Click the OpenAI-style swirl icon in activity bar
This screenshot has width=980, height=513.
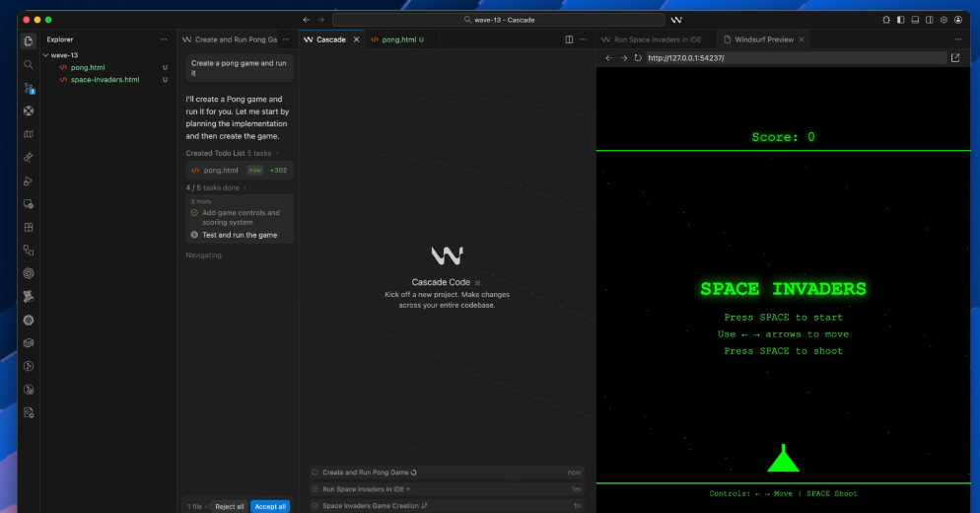[x=29, y=273]
